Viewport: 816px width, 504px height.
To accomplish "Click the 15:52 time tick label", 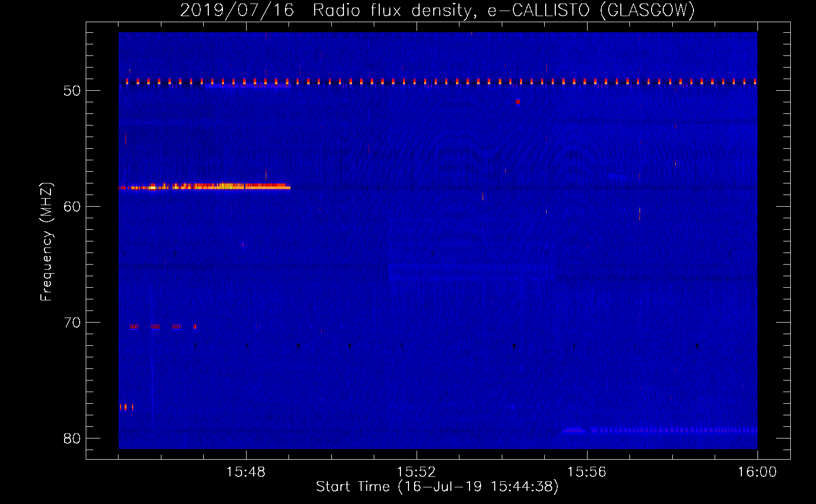I will pos(416,472).
